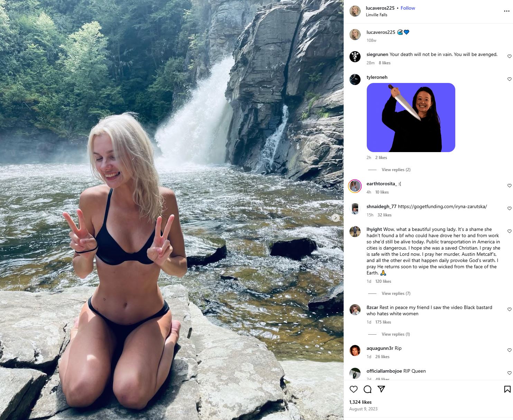Expand View replies (1) under 8zcar
513x420 pixels.
click(x=395, y=334)
